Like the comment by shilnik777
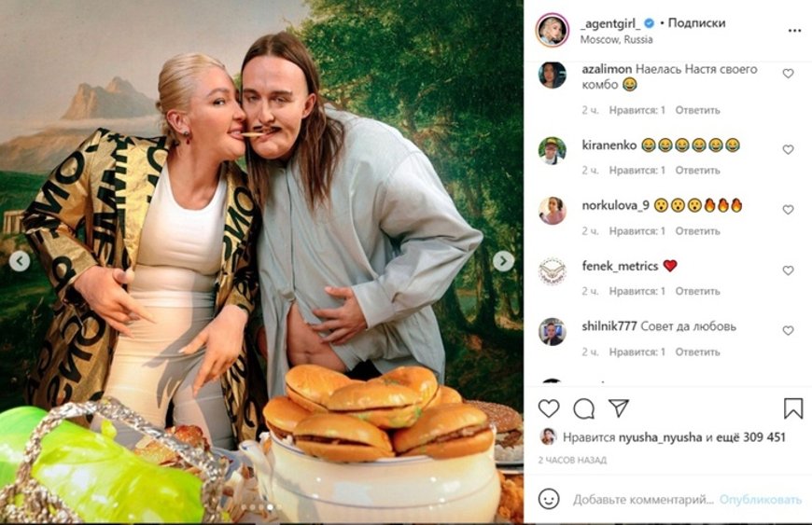 pos(788,330)
